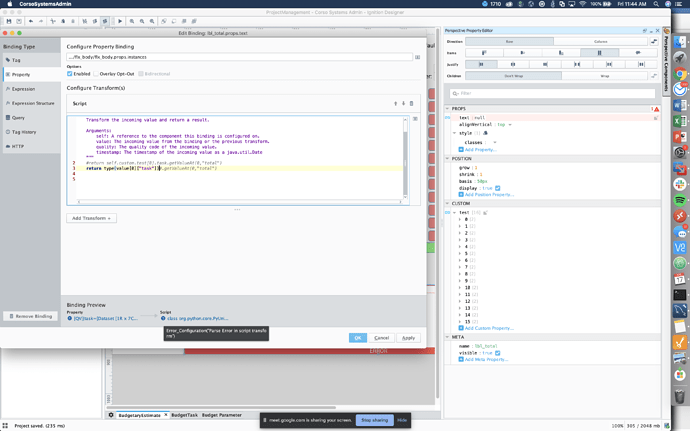Click the Play preview mode icon

(x=120, y=21)
